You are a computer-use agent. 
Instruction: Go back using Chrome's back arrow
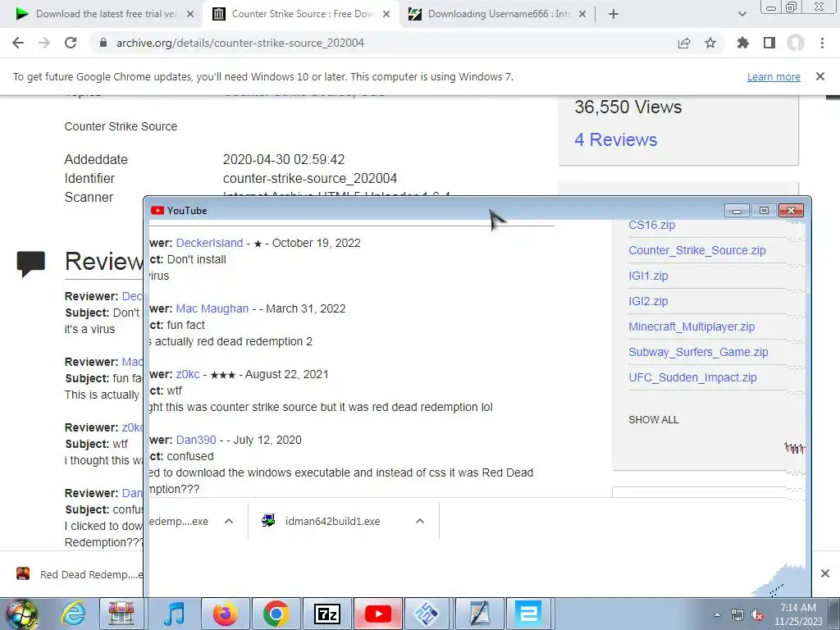click(18, 43)
